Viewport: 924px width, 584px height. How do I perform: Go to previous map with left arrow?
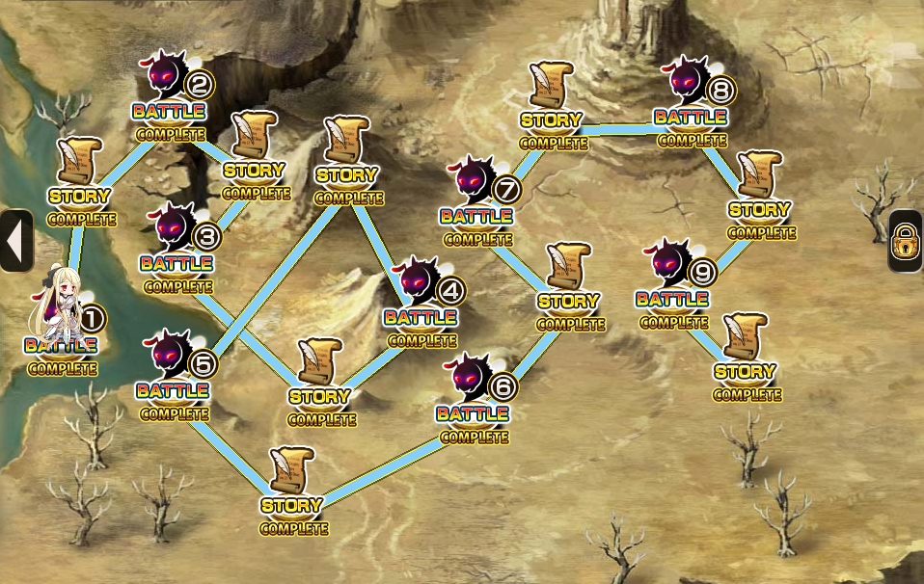(x=15, y=240)
